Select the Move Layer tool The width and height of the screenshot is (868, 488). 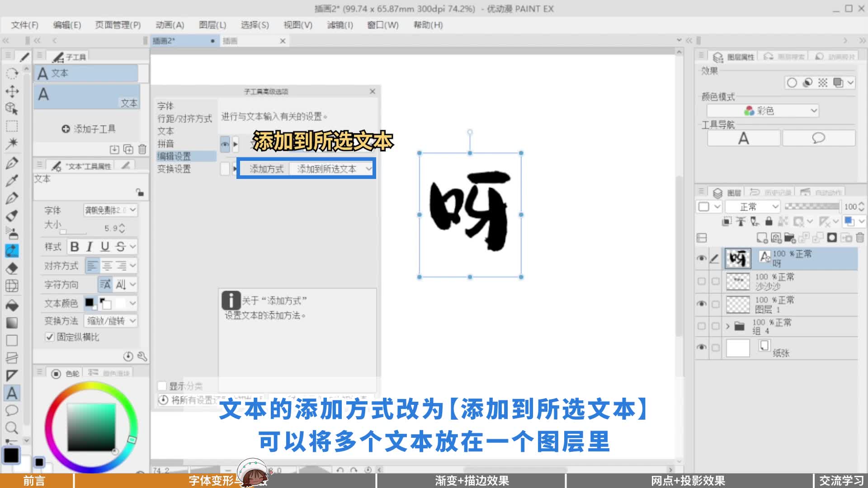[x=12, y=91]
